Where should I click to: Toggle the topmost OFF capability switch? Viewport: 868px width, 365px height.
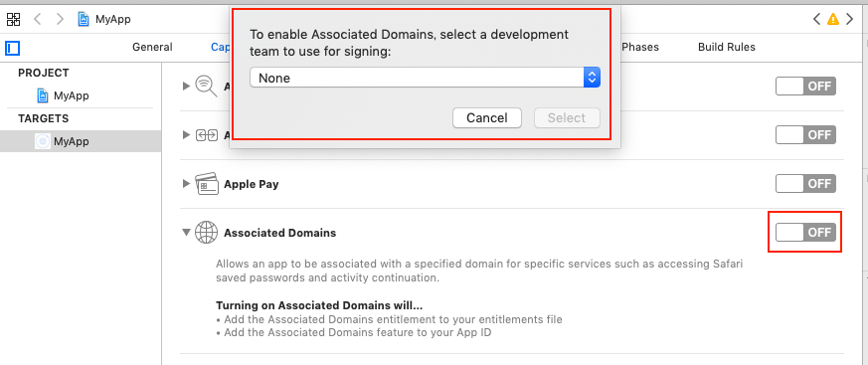805,87
